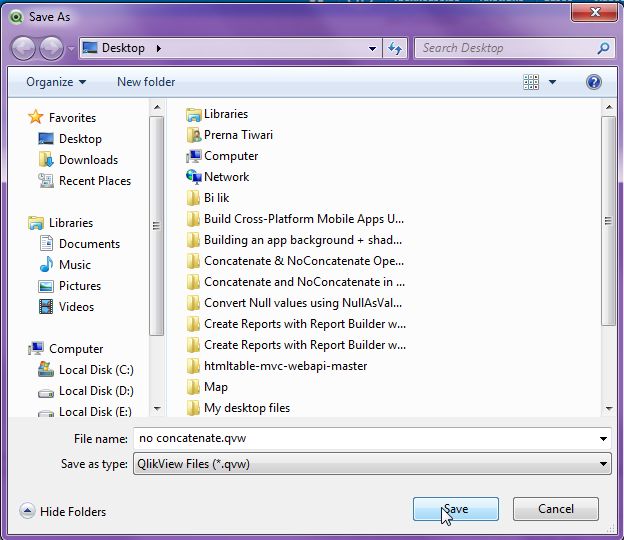Click the New folder button
The width and height of the screenshot is (624, 540).
pos(146,82)
